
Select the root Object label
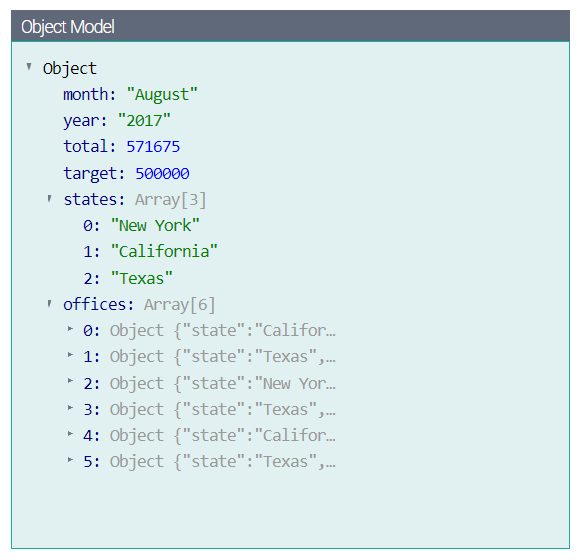tap(70, 68)
